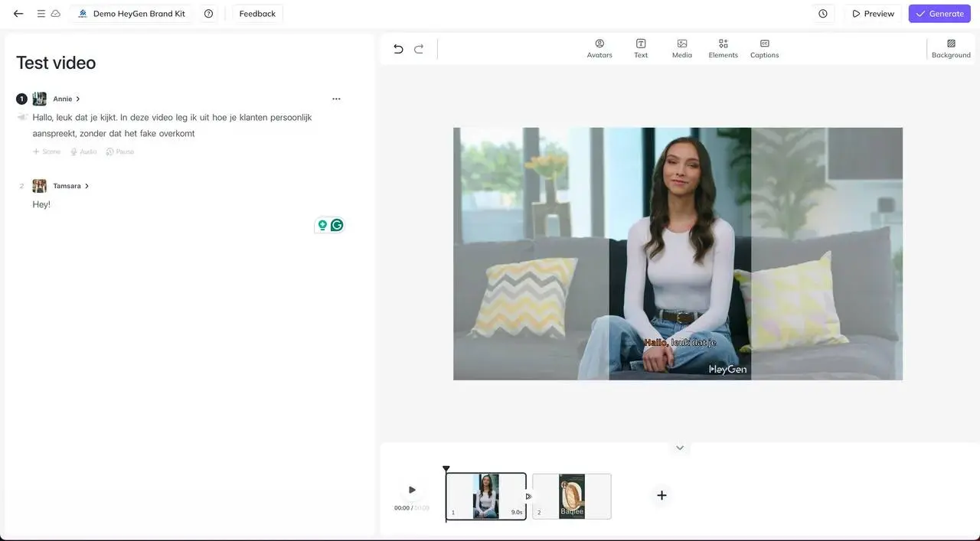Play the timeline preview

tap(412, 490)
